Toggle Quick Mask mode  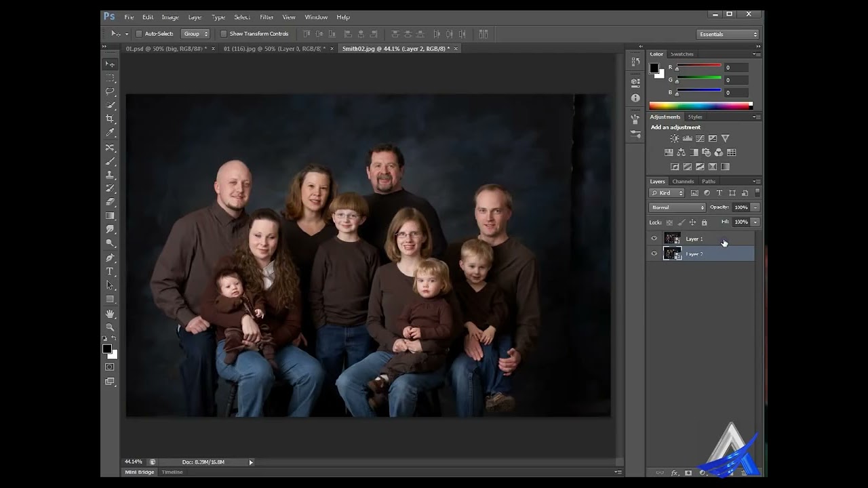[110, 367]
